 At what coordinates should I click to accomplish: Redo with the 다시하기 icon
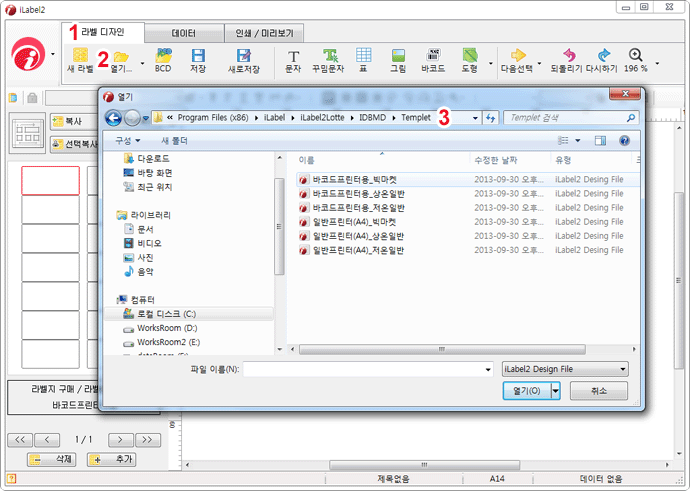pos(602,60)
